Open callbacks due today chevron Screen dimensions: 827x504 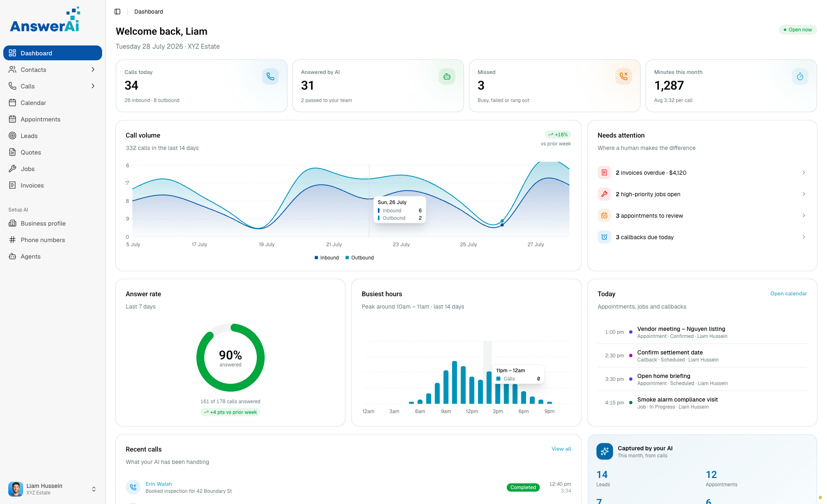pyautogui.click(x=803, y=237)
